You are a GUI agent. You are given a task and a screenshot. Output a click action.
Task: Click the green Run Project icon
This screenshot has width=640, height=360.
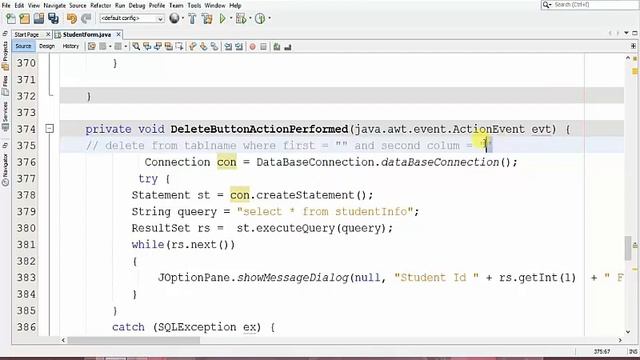point(222,18)
